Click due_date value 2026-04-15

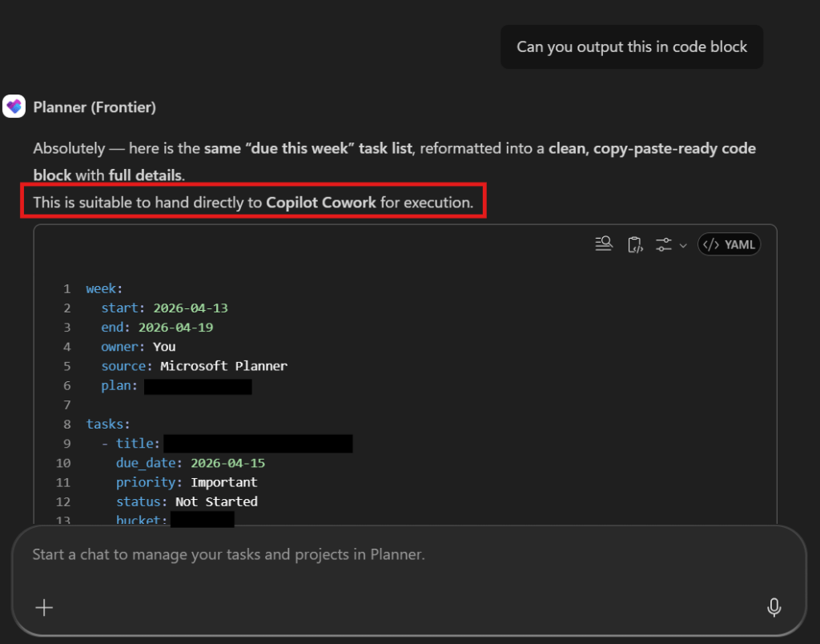click(x=227, y=463)
